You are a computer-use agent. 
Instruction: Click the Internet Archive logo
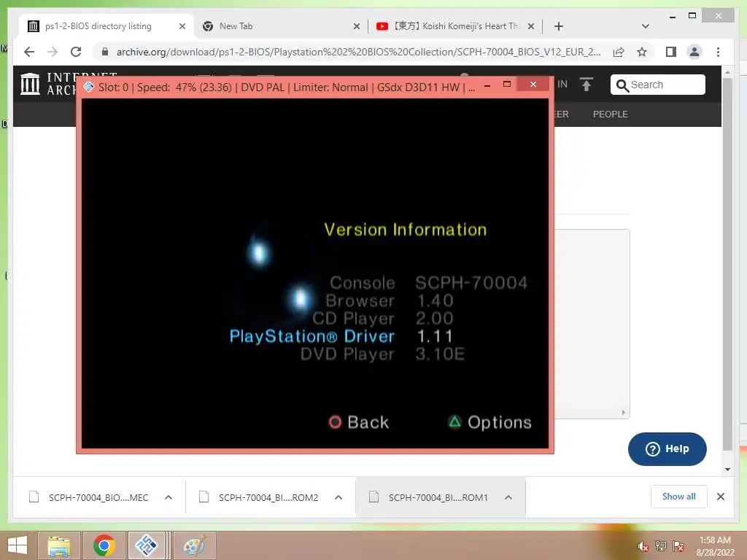(30, 84)
